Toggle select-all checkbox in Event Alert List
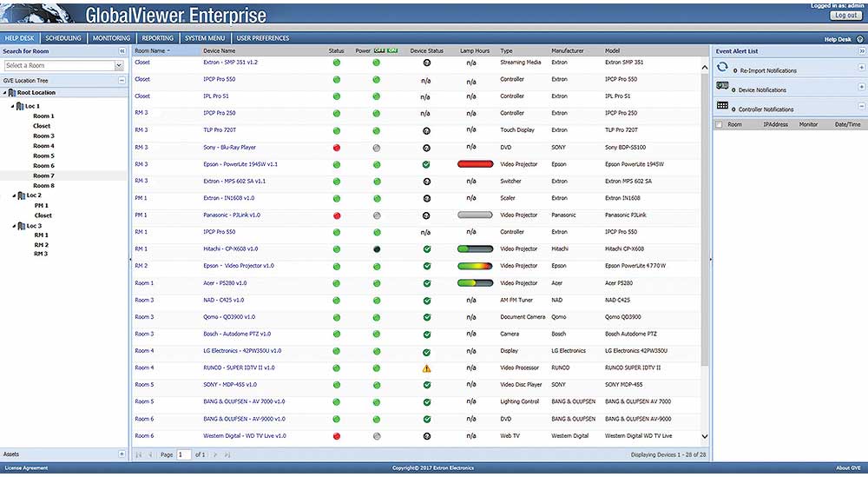Image resolution: width=868 pixels, height=477 pixels. pyautogui.click(x=719, y=124)
